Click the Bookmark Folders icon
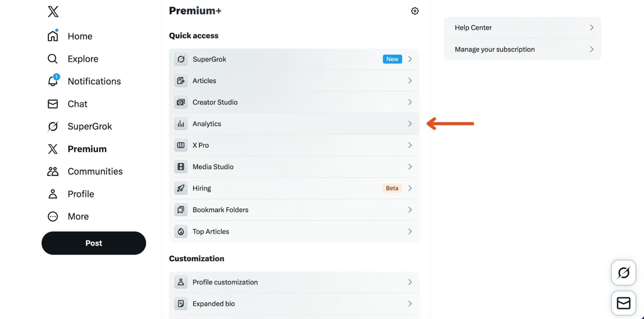The image size is (644, 319). pos(181,210)
